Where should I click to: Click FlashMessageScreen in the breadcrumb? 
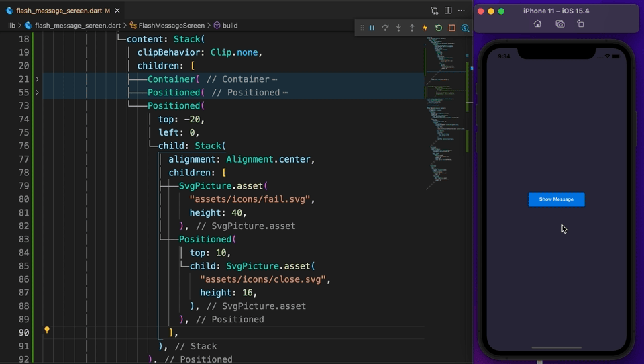[x=171, y=25]
